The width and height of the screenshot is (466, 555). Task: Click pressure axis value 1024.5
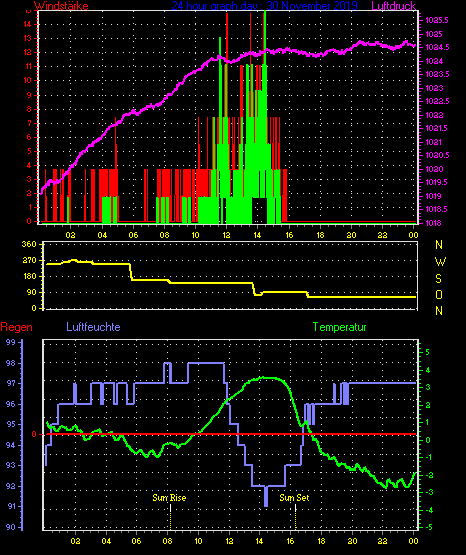click(437, 47)
